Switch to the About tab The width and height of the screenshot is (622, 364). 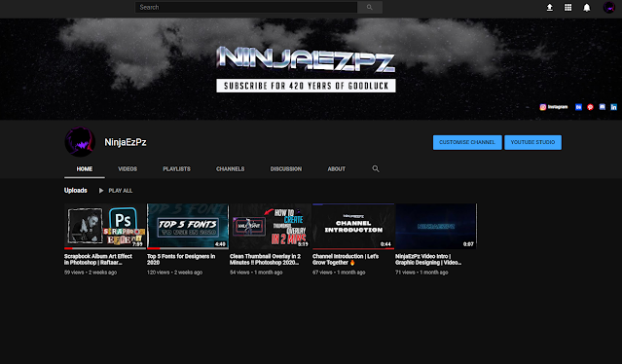click(337, 169)
